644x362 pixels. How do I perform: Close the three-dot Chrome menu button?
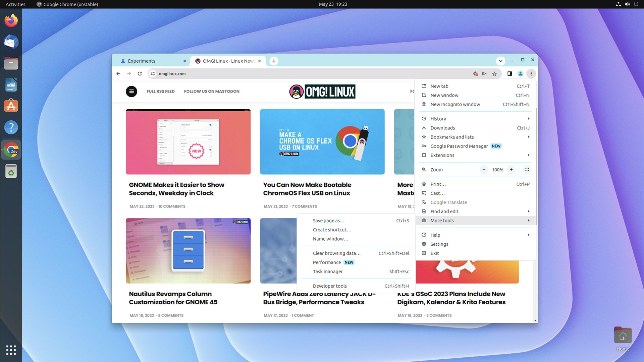pyautogui.click(x=531, y=74)
